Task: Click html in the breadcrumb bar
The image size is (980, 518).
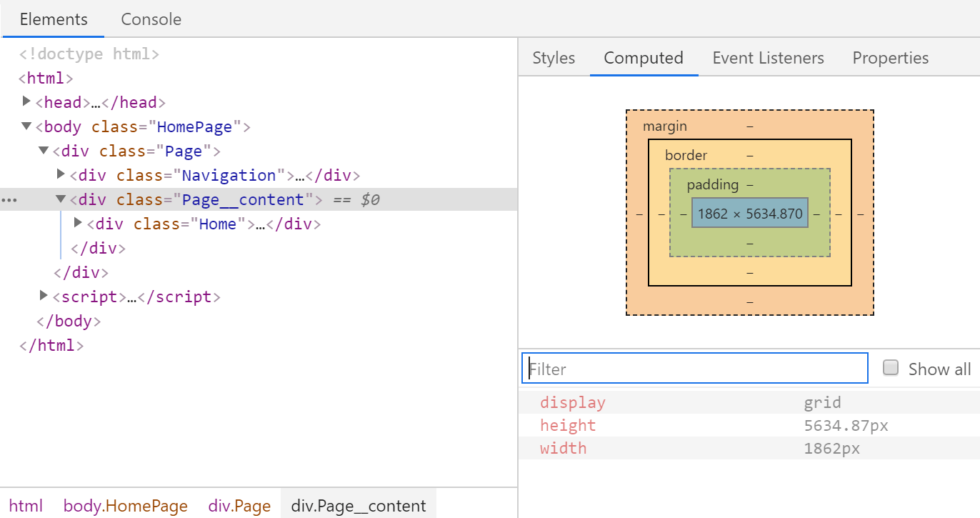Action: click(x=26, y=506)
